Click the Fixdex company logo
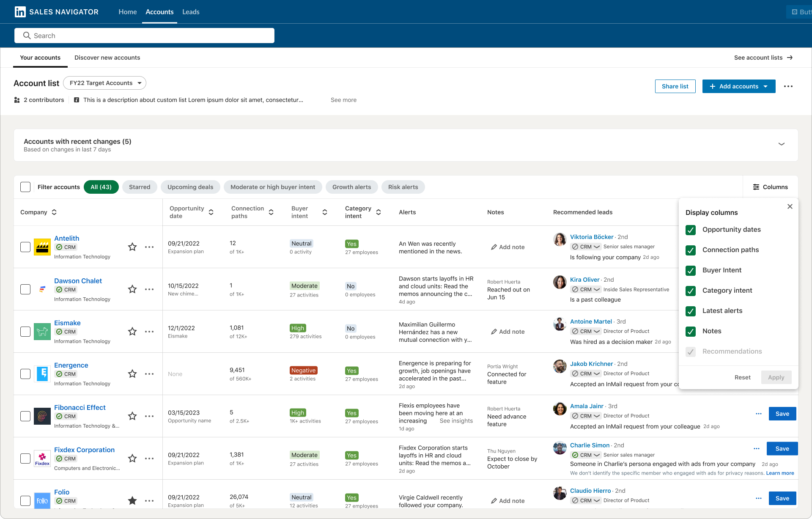The height and width of the screenshot is (519, 812). (x=42, y=459)
